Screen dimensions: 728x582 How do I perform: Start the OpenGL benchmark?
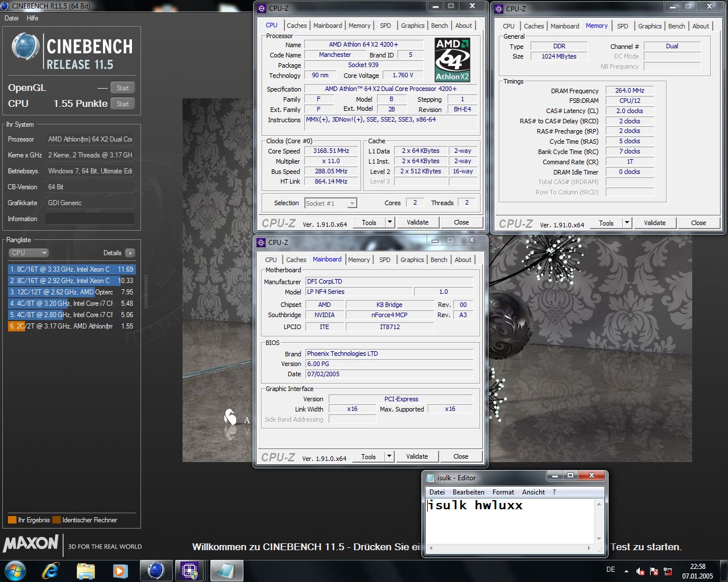pyautogui.click(x=123, y=88)
